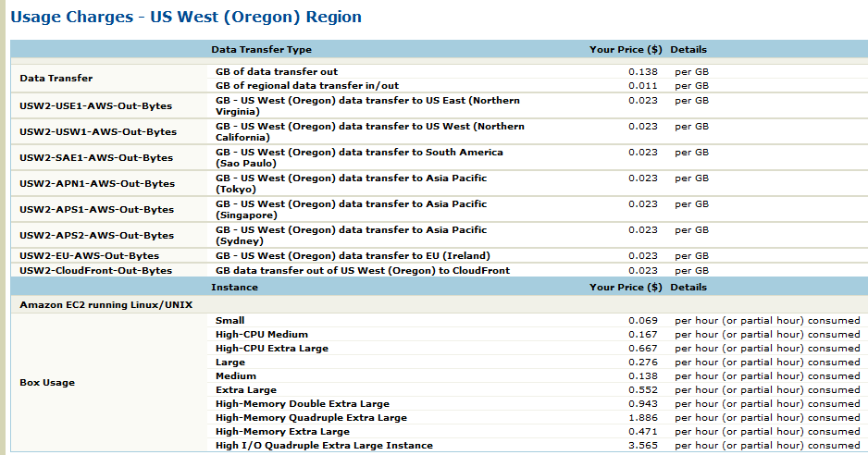Screen dimensions: 868x455
Task: Select the High-Memory Double Extra Large instance entry
Action: pyautogui.click(x=302, y=403)
